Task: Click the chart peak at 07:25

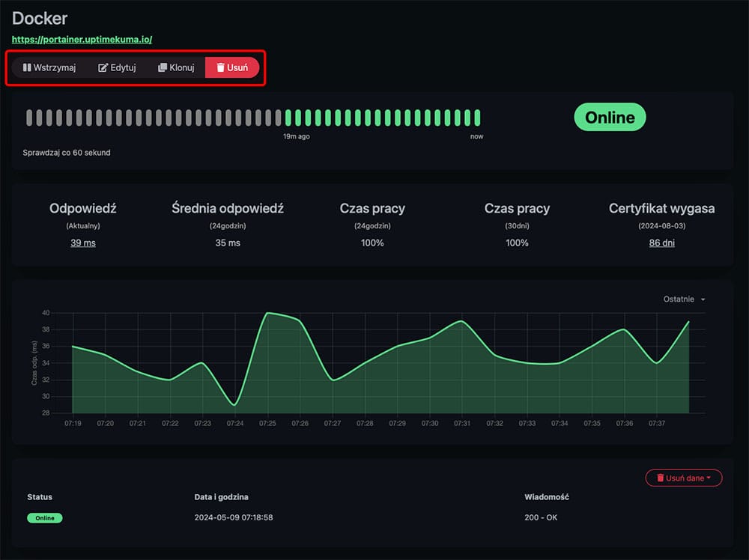Action: point(267,313)
